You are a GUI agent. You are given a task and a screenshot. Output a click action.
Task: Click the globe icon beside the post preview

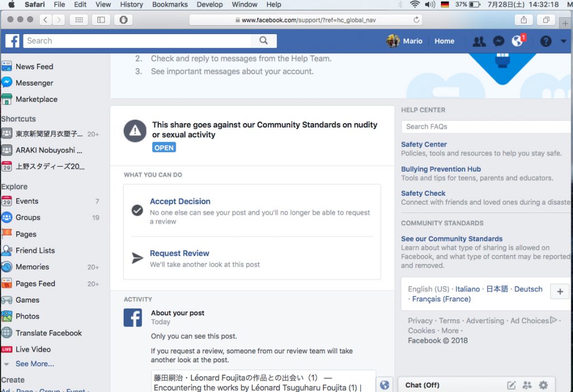[384, 385]
